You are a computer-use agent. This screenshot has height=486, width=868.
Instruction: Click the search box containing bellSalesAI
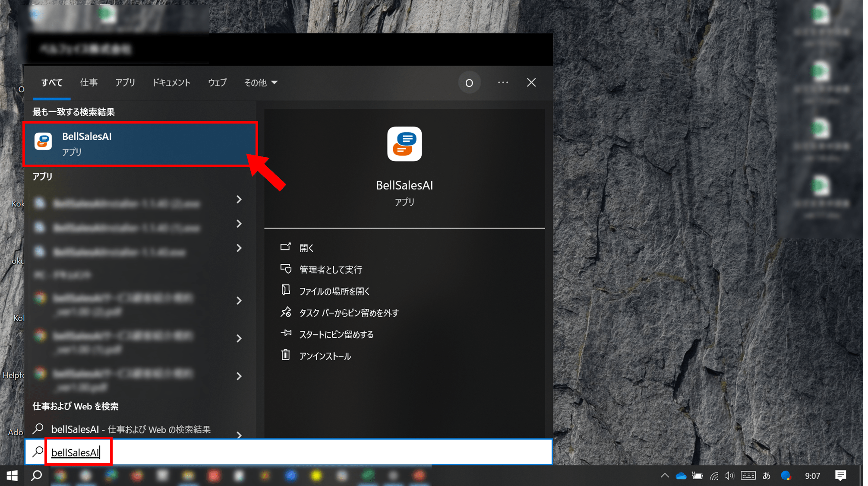pos(288,452)
